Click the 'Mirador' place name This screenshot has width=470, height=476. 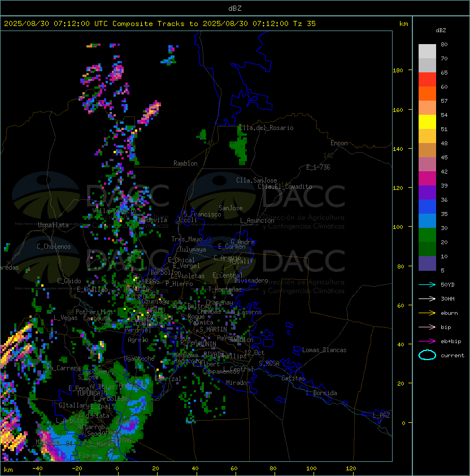click(x=238, y=383)
